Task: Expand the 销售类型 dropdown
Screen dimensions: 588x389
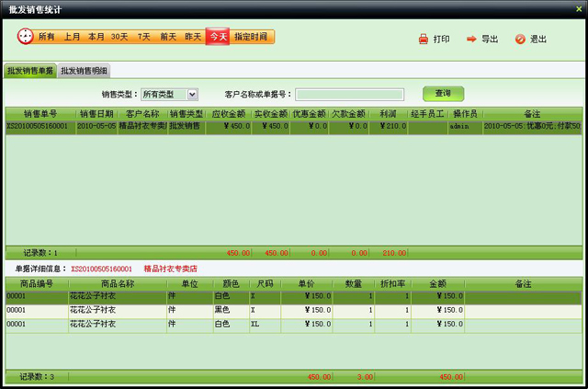Action: [192, 94]
